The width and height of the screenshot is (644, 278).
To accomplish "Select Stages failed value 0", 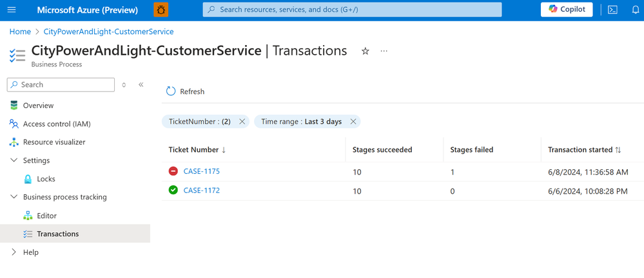I will [x=452, y=191].
